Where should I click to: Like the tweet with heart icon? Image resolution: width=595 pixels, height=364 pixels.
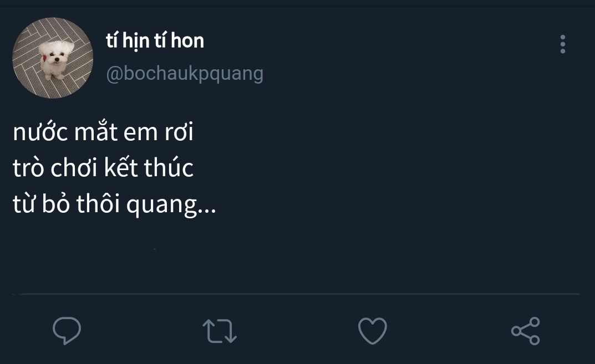(373, 331)
